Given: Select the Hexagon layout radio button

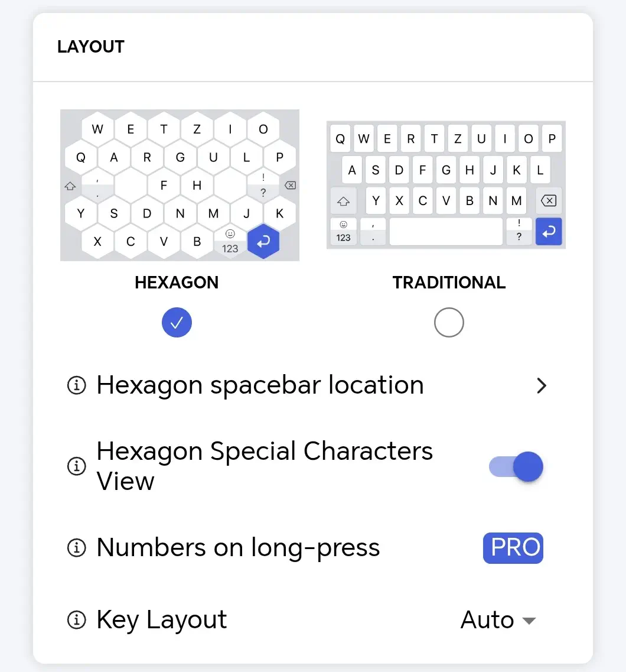Looking at the screenshot, I should coord(177,322).
